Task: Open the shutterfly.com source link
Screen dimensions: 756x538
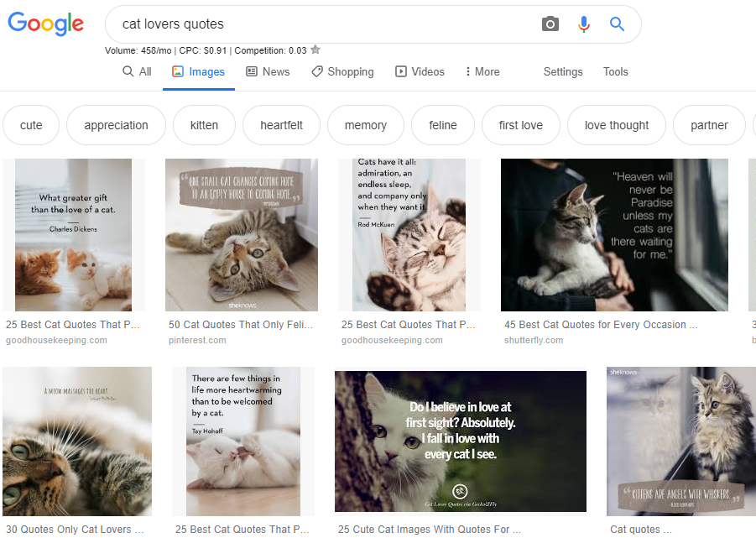Action: click(534, 340)
